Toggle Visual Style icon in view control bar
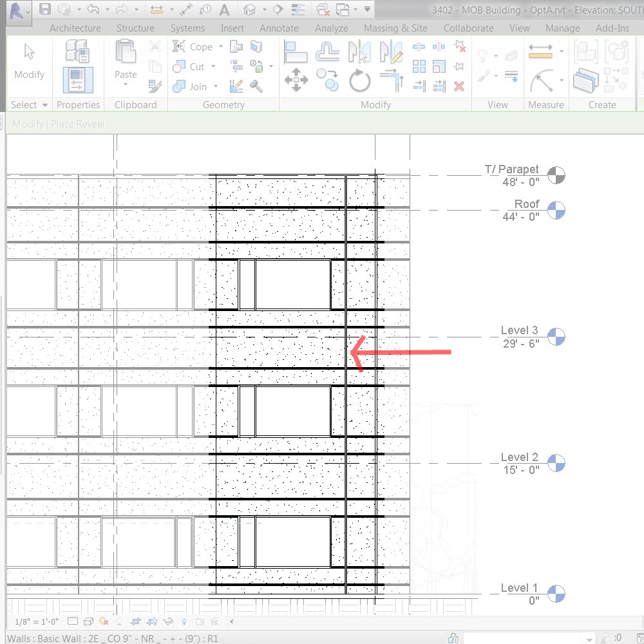This screenshot has width=644, height=644. click(x=88, y=621)
